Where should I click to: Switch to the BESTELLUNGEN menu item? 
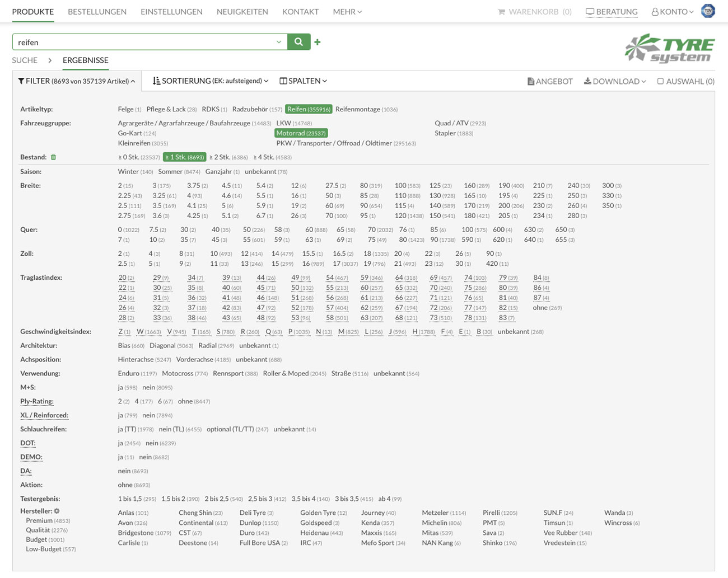coord(96,11)
